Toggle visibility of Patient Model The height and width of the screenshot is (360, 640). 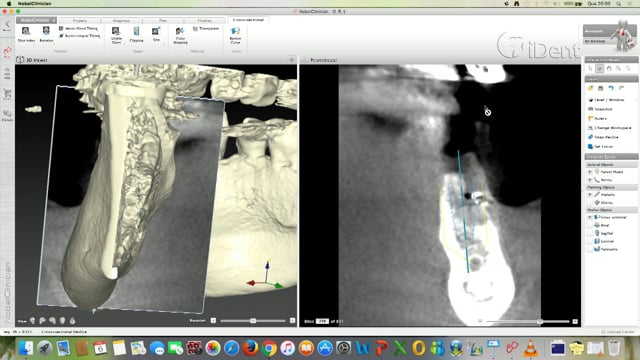coord(590,172)
